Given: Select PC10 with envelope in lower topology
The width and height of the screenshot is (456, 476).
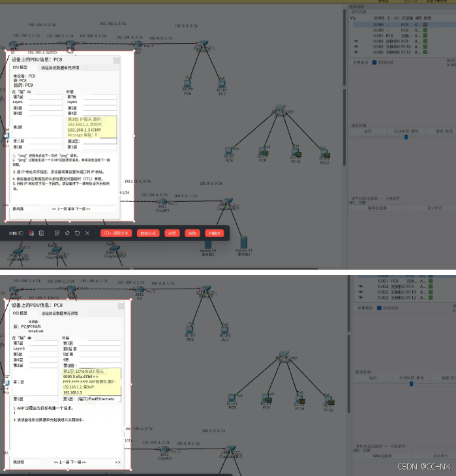Looking at the screenshot, I should pyautogui.click(x=299, y=400).
